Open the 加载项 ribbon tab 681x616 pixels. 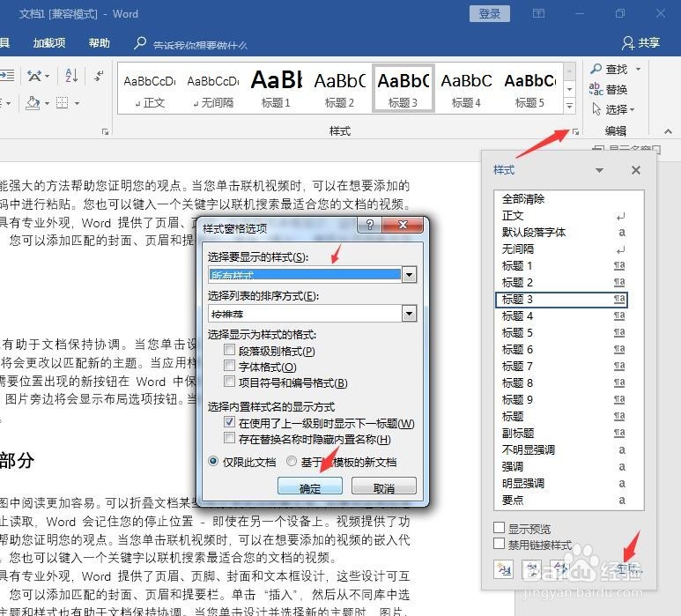(49, 42)
